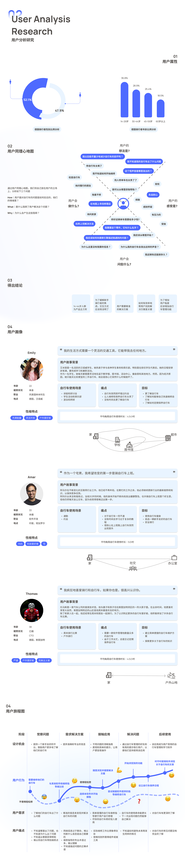Click the smiling emoji beside 设立自行车保养日程
This screenshot has height=868, width=185.
133,785
